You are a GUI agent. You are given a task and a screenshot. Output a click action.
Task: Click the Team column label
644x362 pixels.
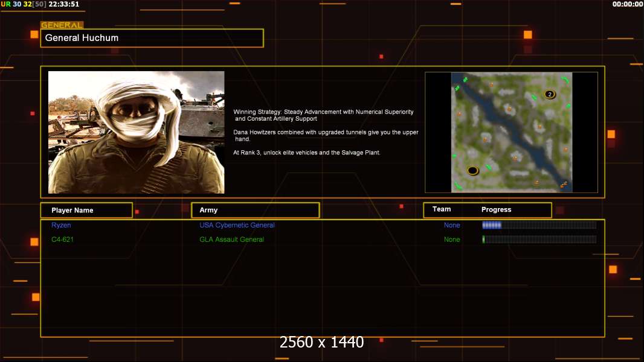pyautogui.click(x=442, y=209)
